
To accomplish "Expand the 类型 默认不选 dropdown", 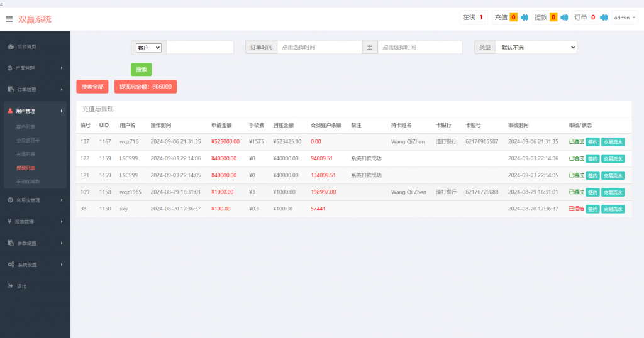I will coord(535,47).
